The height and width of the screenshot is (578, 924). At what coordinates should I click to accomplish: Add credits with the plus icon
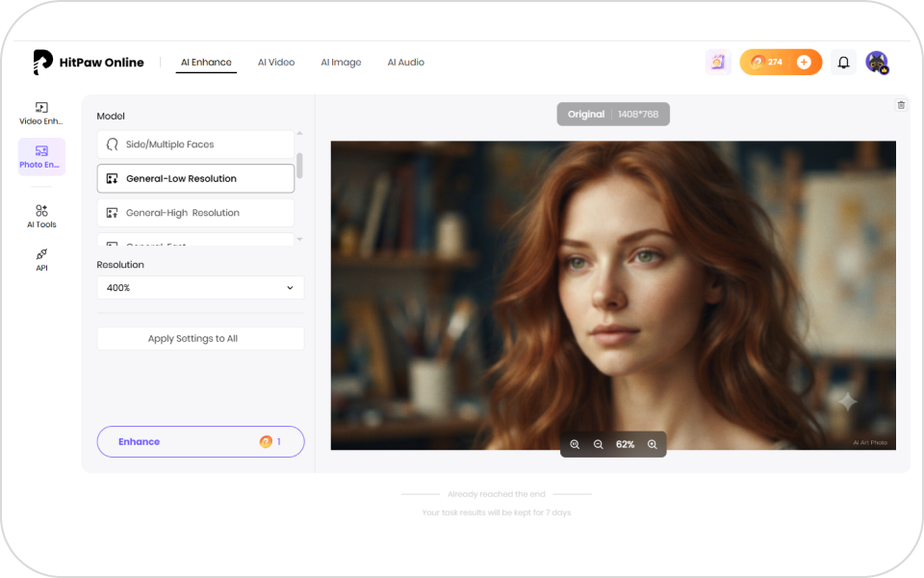point(804,62)
